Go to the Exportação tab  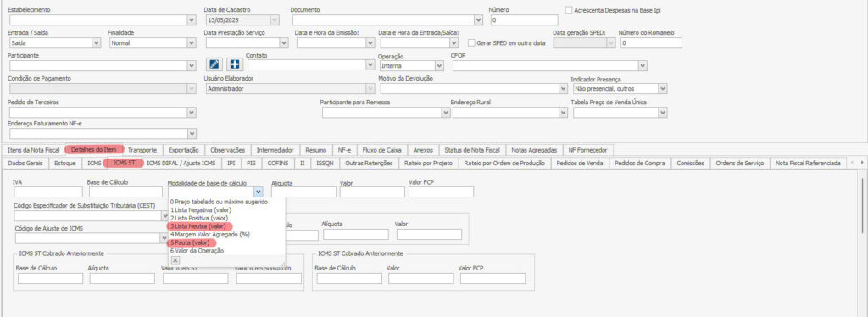pos(183,150)
